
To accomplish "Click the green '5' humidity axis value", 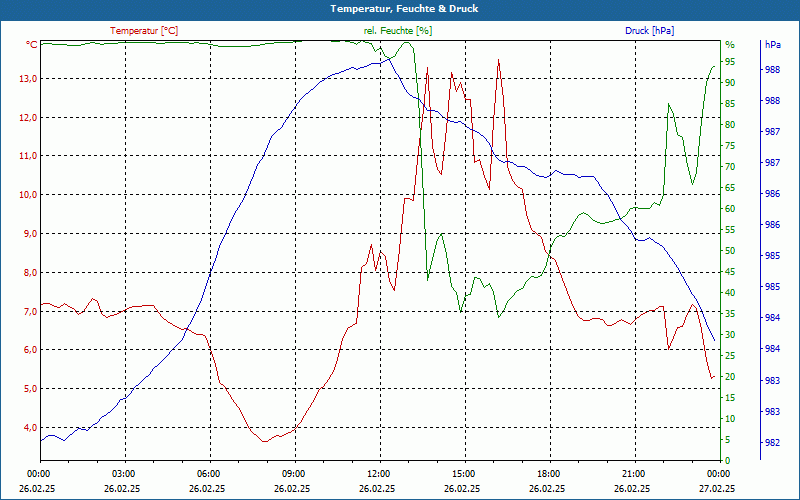I will [x=728, y=440].
